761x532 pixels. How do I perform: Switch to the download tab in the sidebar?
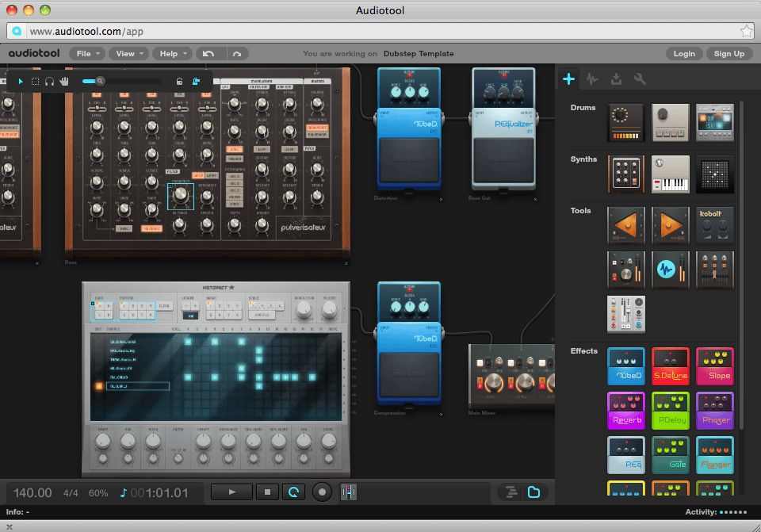(617, 78)
